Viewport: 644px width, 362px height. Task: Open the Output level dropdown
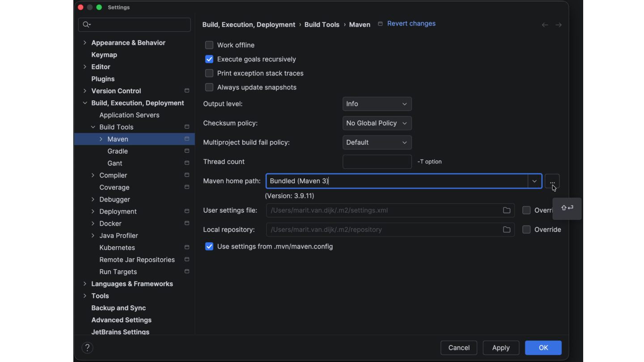click(377, 104)
